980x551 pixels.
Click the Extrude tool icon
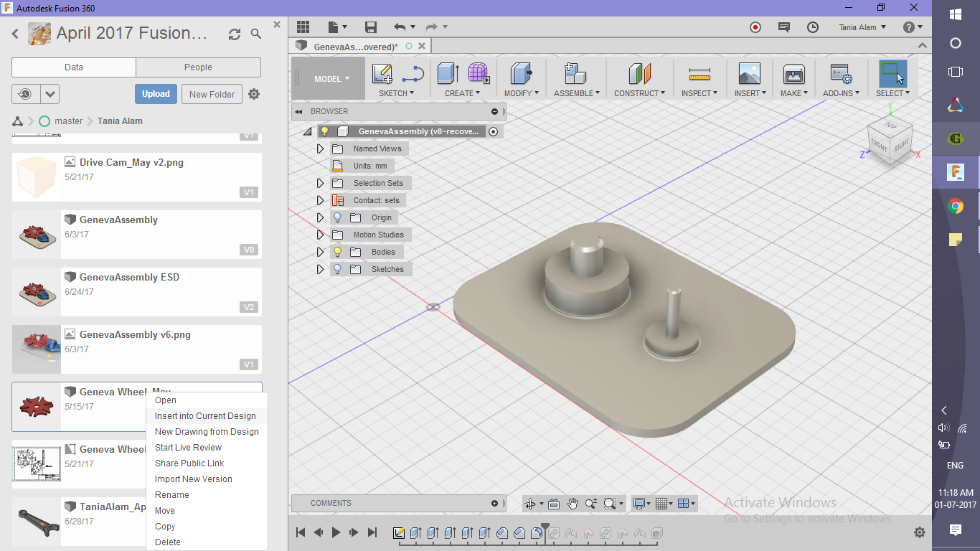point(448,74)
